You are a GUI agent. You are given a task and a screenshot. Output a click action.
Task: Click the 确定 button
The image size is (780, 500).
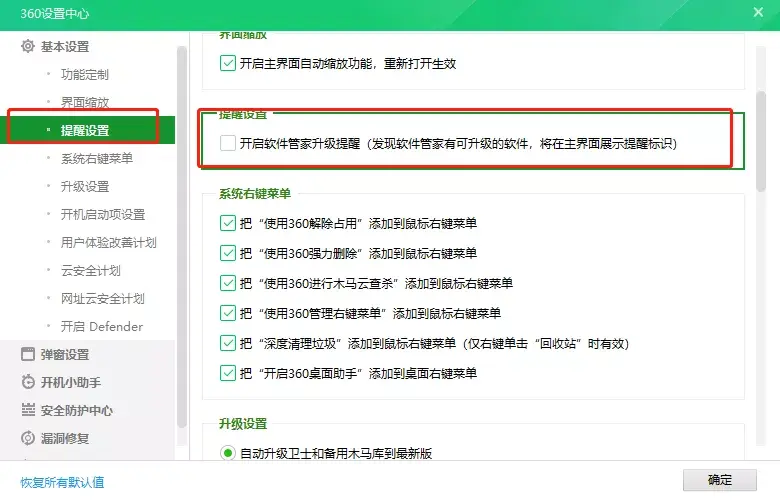(720, 480)
